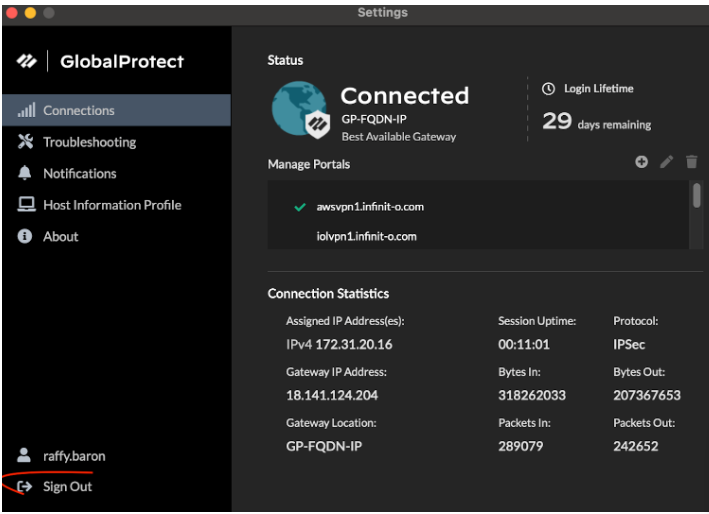Click assigned IPv4 172.31.20.16
This screenshot has width=709, height=514.
point(339,344)
